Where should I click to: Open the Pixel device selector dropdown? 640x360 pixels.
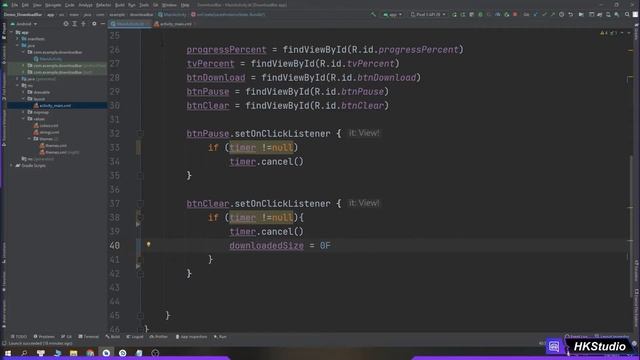click(428, 14)
